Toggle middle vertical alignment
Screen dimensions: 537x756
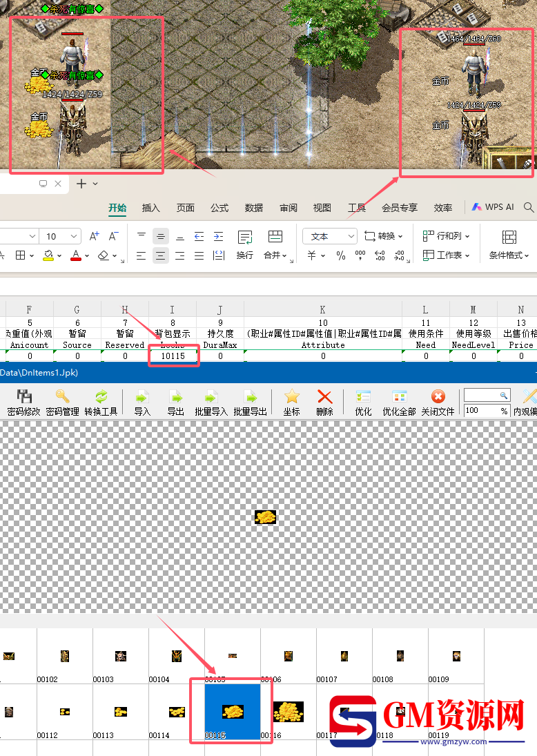tap(161, 235)
